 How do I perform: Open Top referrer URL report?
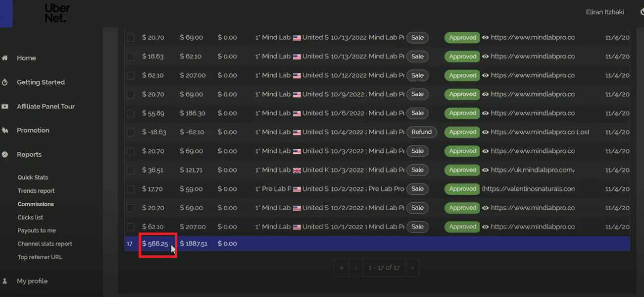(x=40, y=257)
